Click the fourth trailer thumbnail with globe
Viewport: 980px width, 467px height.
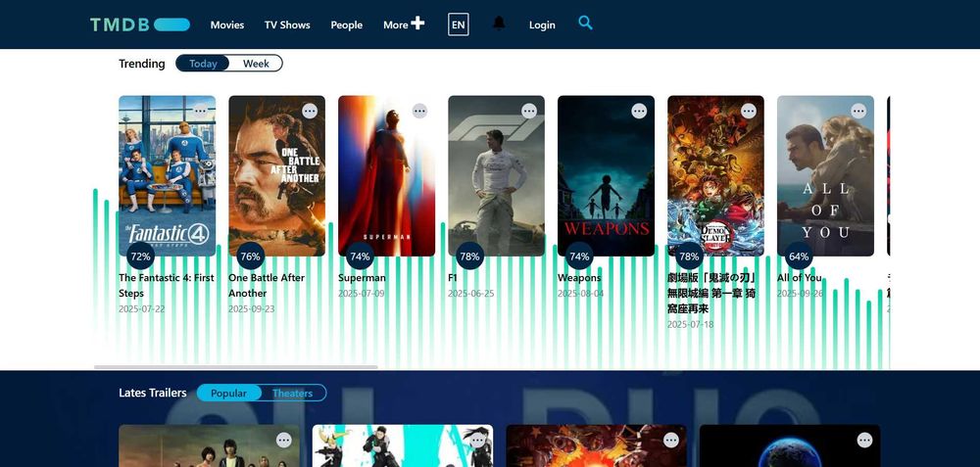pyautogui.click(x=789, y=445)
